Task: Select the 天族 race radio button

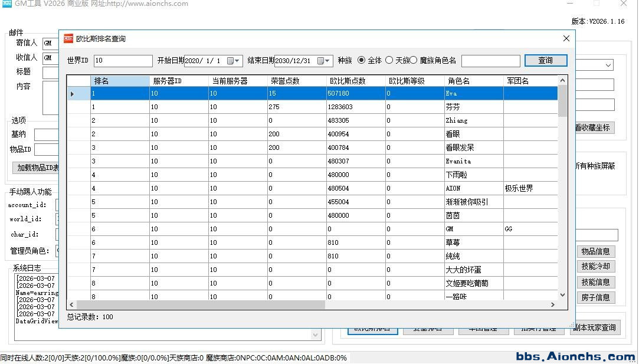Action: (389, 60)
